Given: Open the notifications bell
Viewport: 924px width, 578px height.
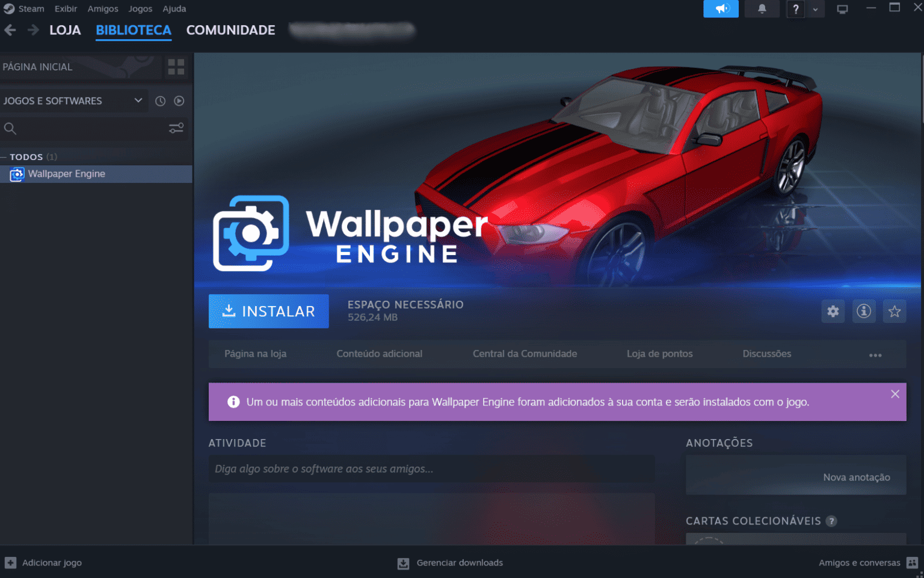Looking at the screenshot, I should click(x=762, y=8).
